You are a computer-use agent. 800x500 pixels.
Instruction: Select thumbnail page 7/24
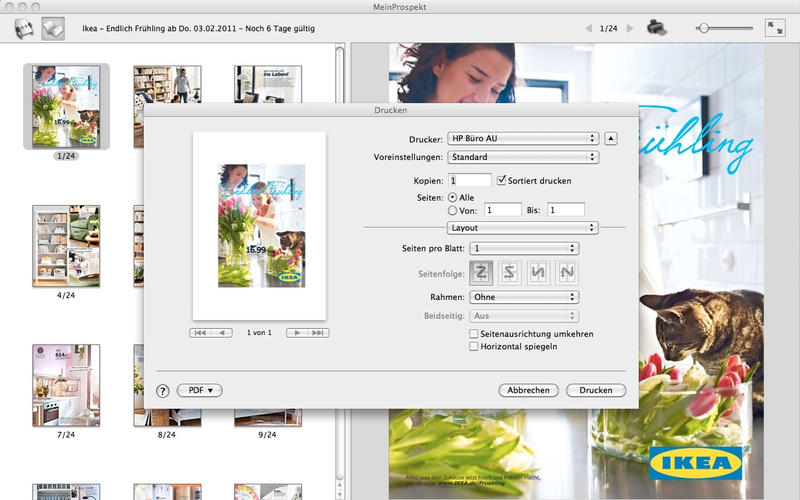click(x=66, y=385)
